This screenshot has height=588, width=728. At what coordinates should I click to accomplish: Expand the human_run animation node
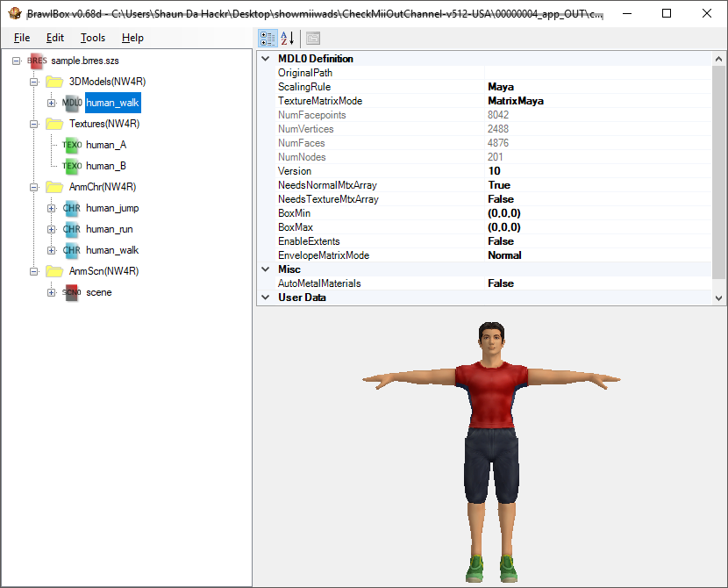coord(51,229)
